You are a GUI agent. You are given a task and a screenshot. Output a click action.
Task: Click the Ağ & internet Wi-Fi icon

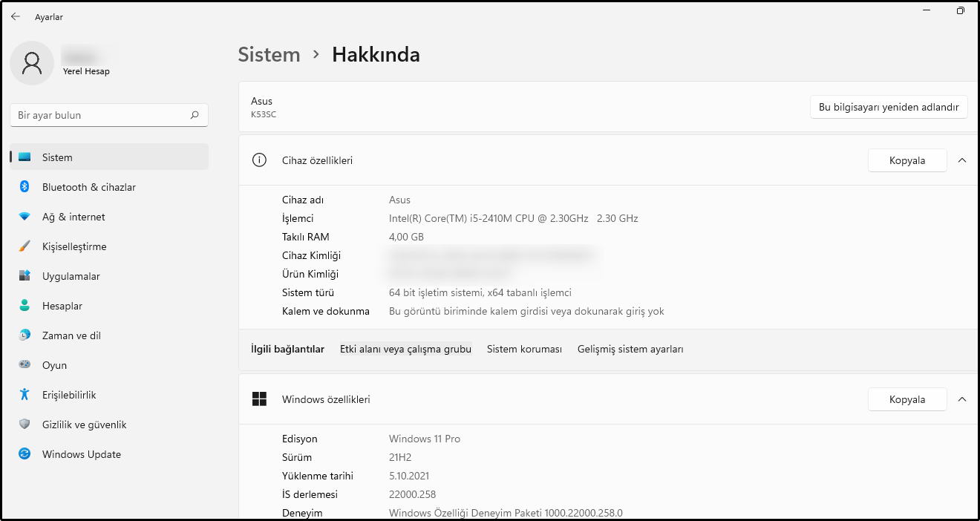coord(24,217)
